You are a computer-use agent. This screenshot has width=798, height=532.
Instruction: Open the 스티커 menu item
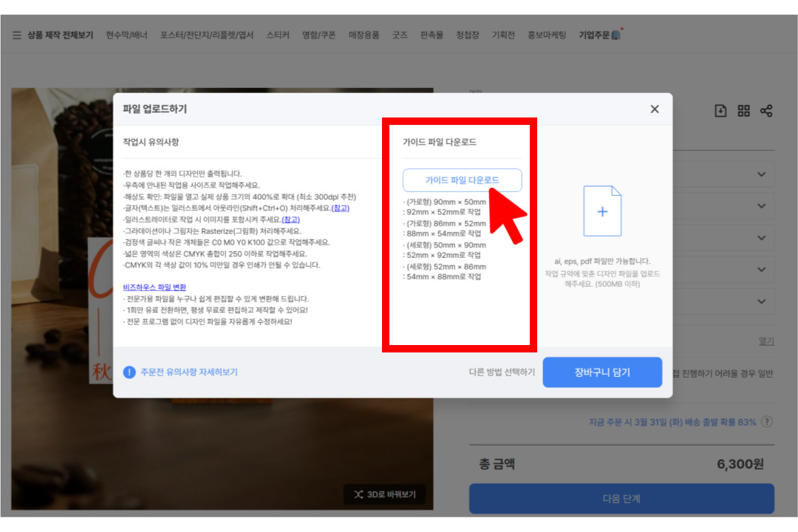[x=278, y=34]
